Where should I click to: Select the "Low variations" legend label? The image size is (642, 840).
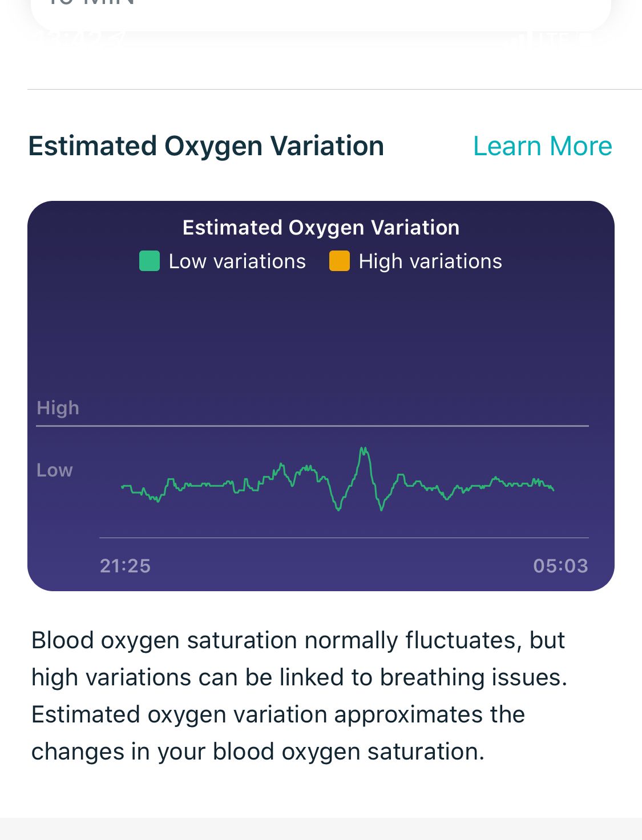[237, 261]
